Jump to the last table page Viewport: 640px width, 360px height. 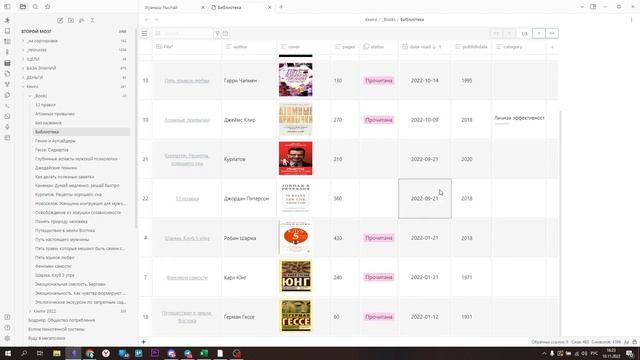tap(552, 33)
